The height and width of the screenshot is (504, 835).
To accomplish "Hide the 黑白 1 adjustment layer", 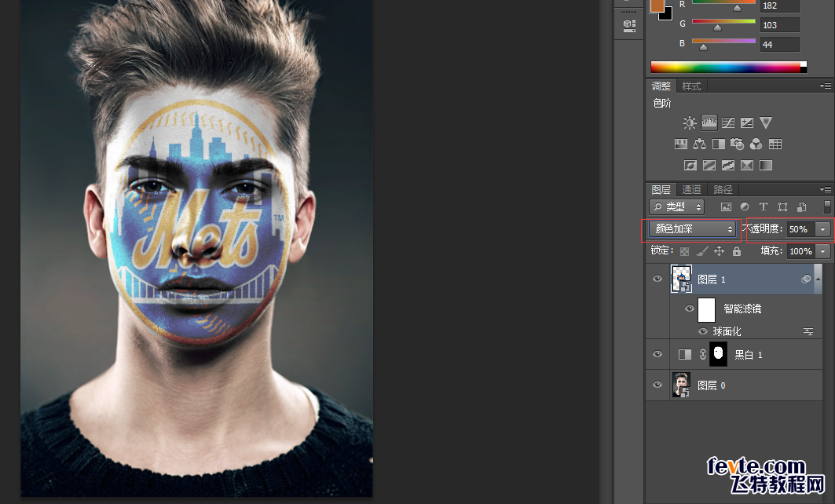I will pyautogui.click(x=657, y=355).
